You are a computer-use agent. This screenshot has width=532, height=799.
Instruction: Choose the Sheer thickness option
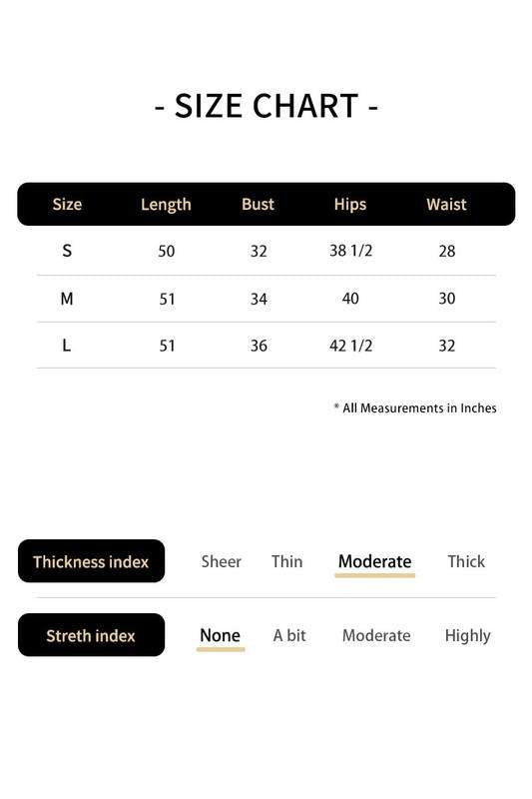221,561
